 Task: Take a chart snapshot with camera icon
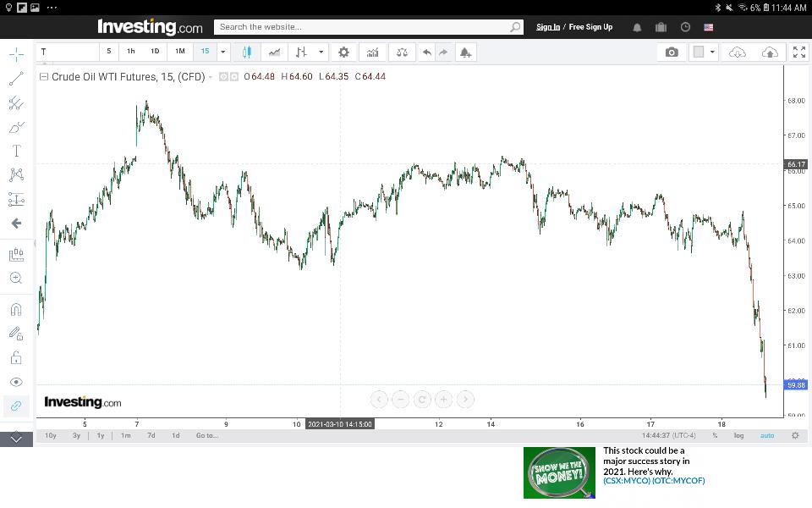[x=672, y=52]
